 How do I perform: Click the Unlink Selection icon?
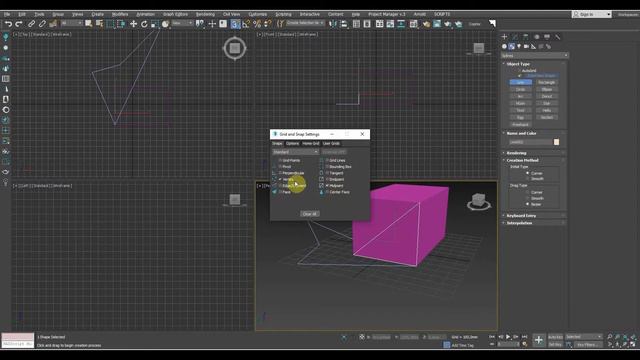tap(42, 24)
